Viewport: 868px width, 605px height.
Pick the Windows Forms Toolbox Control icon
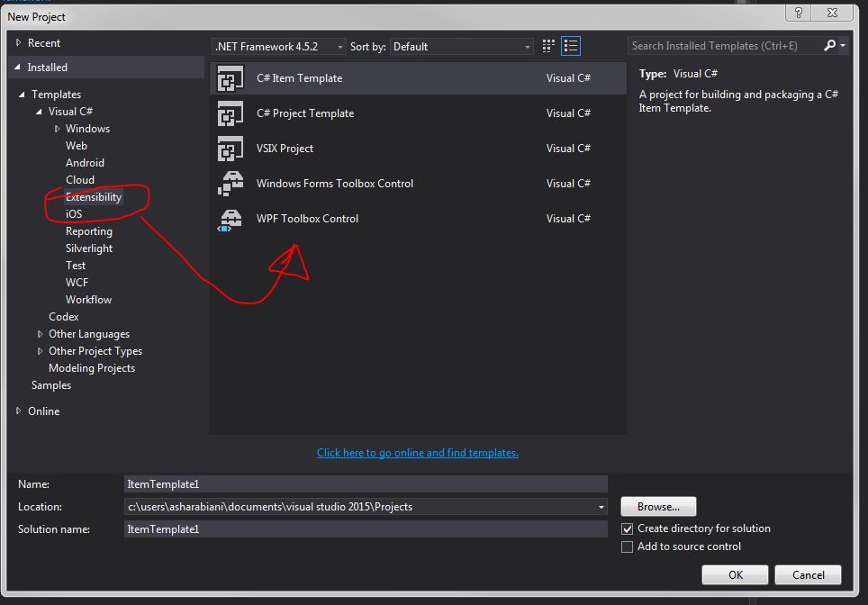tap(230, 184)
